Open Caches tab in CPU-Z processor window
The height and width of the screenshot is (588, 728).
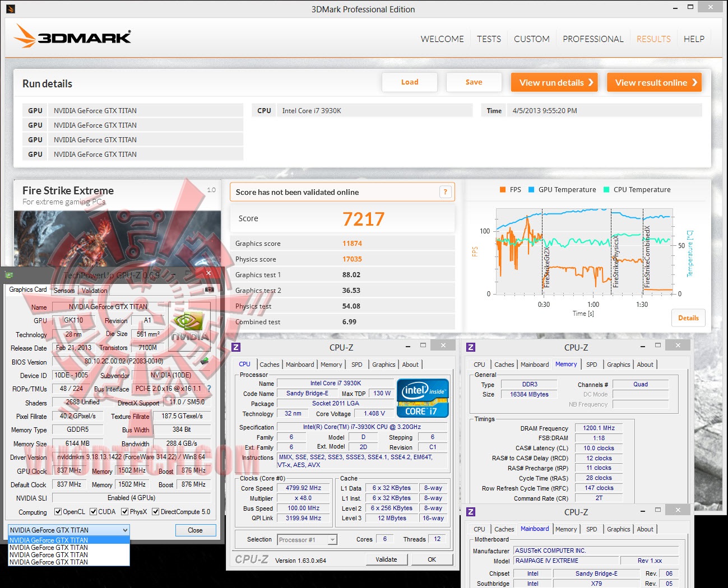coord(269,365)
